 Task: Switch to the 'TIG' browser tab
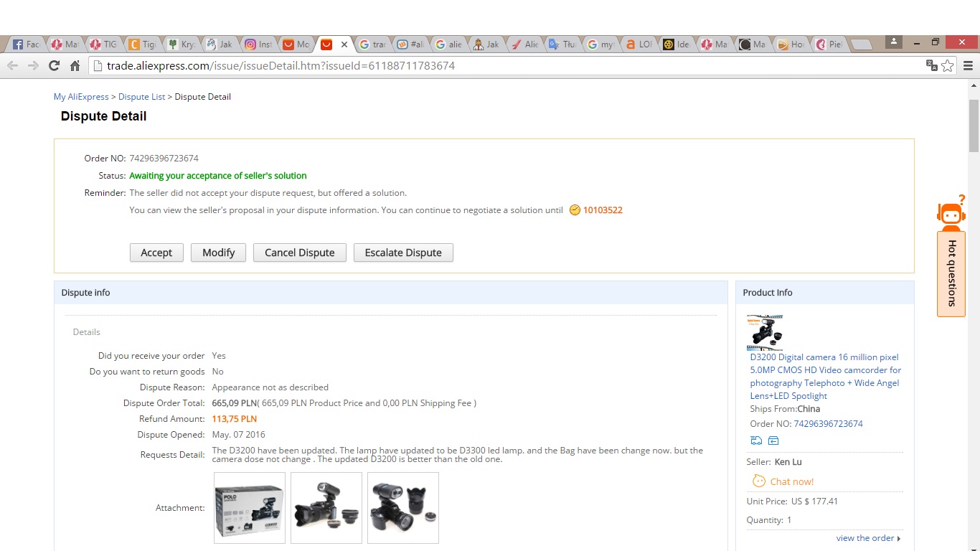[103, 44]
